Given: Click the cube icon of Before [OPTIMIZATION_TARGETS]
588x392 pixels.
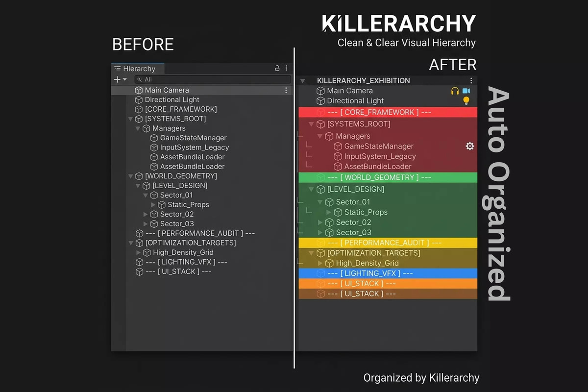Looking at the screenshot, I should (139, 243).
